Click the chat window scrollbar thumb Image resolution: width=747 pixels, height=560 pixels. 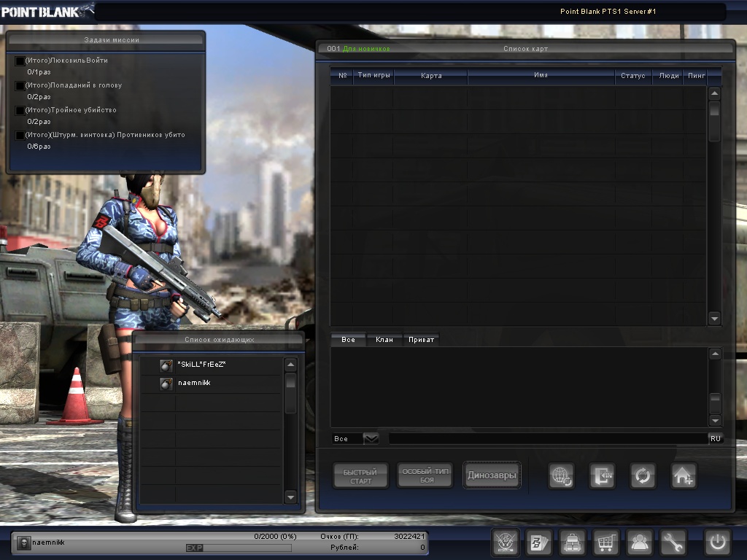715,402
